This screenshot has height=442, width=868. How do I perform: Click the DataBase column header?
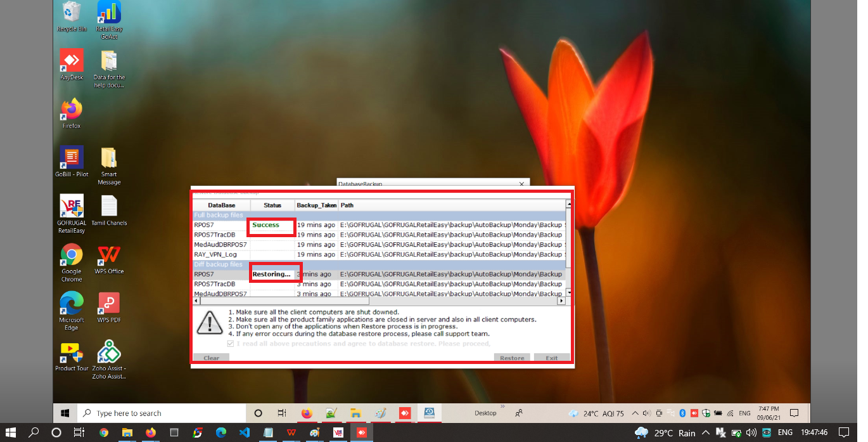pos(222,205)
